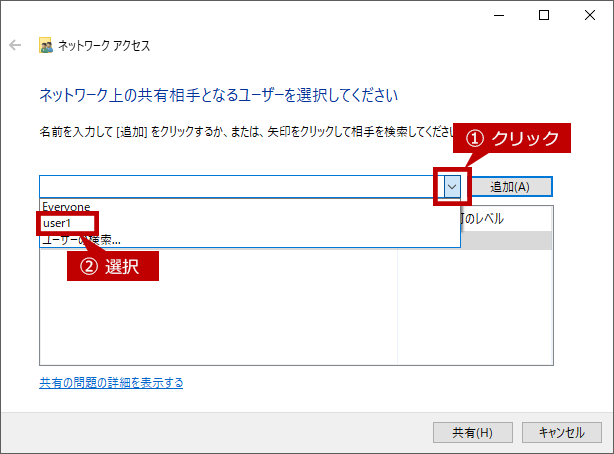Open the 共有の問題の詳細を表示する link

click(111, 383)
